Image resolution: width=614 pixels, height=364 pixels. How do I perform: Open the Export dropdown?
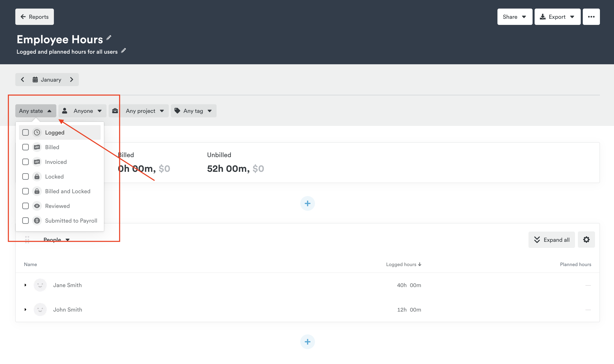coord(557,17)
